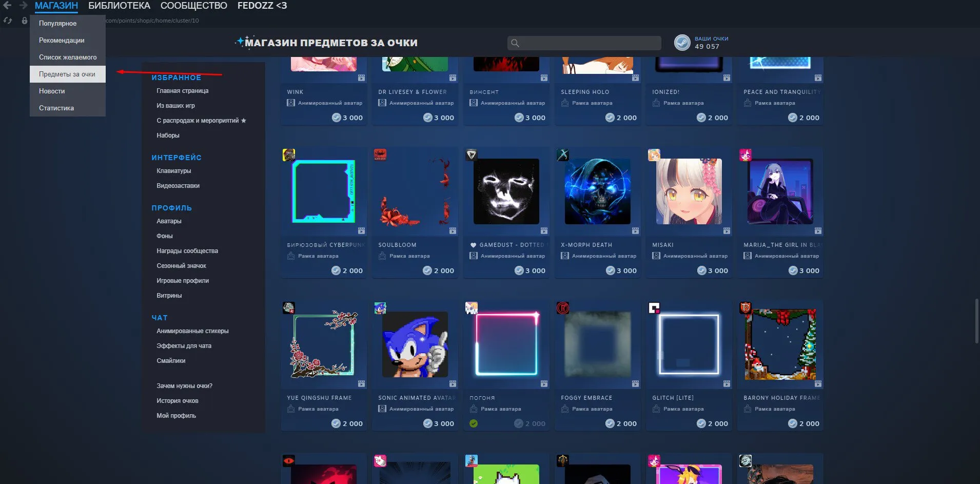
Task: Open Игровые профили category
Action: pyautogui.click(x=183, y=281)
